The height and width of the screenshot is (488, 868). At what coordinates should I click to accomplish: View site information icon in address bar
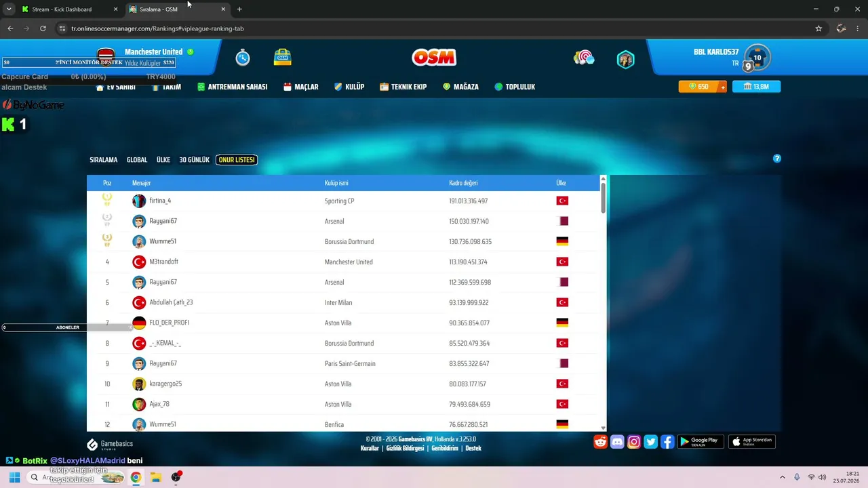click(62, 28)
